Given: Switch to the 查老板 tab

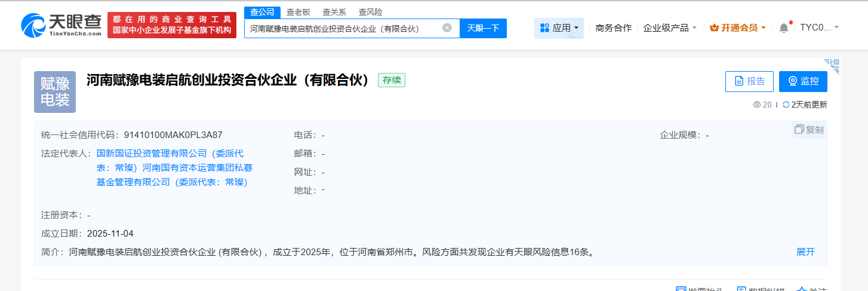Looking at the screenshot, I should click(x=298, y=12).
